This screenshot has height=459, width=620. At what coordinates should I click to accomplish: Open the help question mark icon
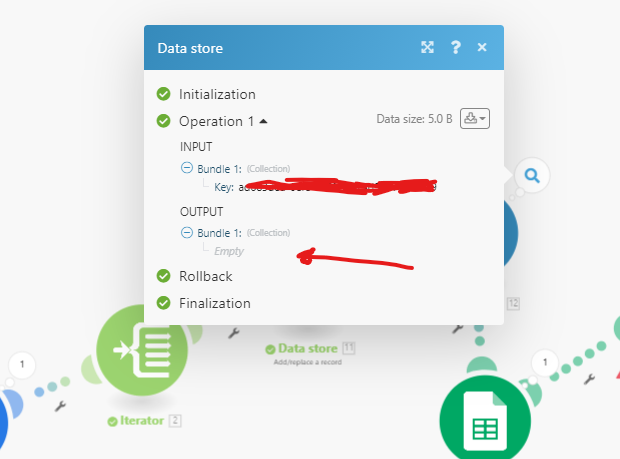[456, 47]
